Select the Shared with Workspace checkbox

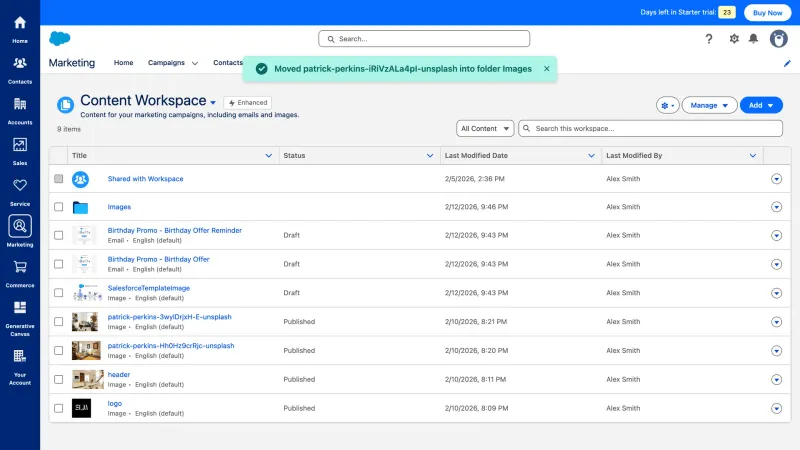coord(59,179)
